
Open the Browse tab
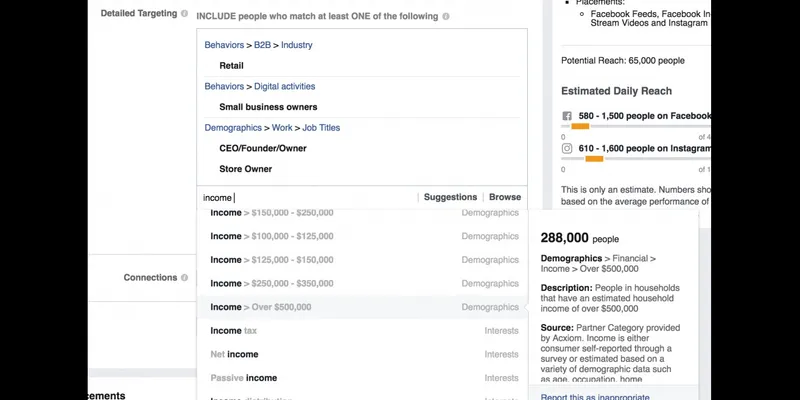(x=505, y=197)
